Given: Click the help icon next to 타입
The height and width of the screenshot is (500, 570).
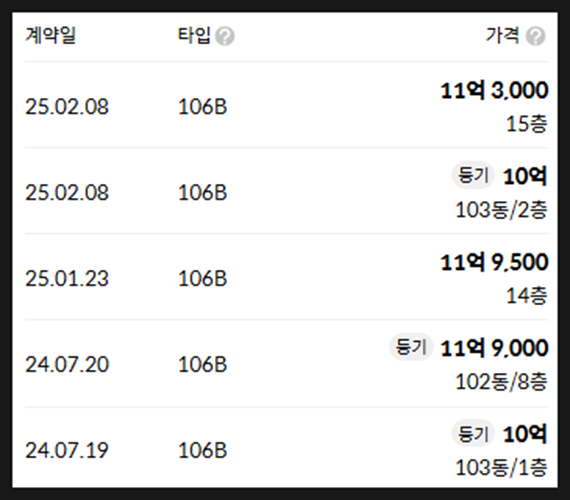Looking at the screenshot, I should click(x=225, y=36).
